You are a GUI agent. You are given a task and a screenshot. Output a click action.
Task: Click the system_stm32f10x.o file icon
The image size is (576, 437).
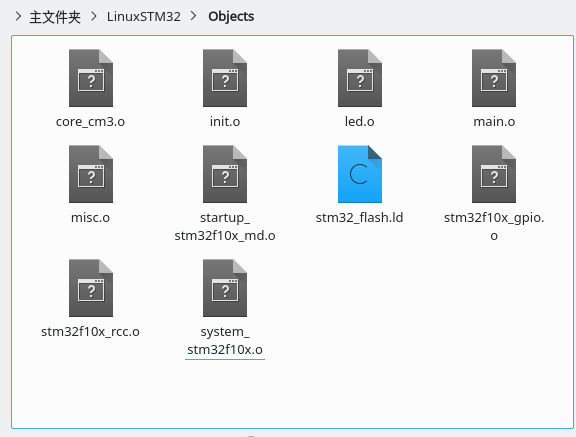[225, 288]
